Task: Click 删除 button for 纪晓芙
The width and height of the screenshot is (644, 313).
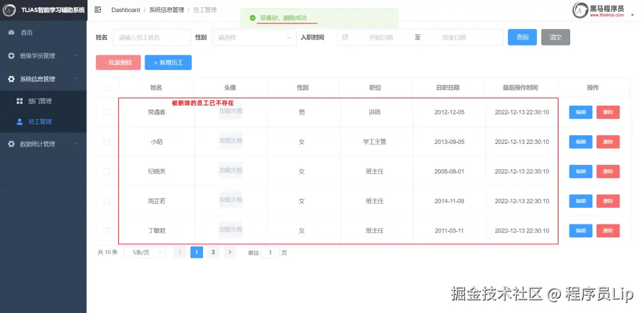Action: point(608,172)
